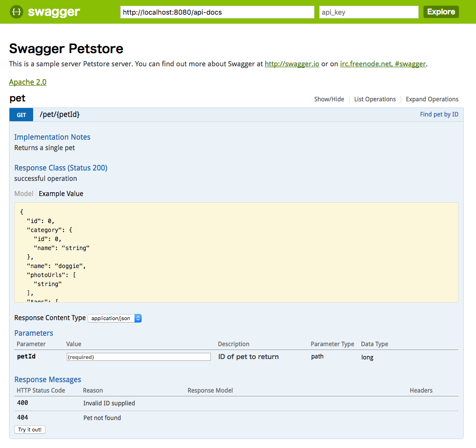Click Expand Operations

[432, 99]
